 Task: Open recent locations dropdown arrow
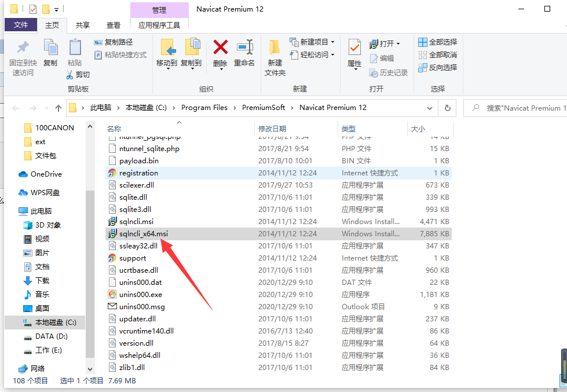46,108
